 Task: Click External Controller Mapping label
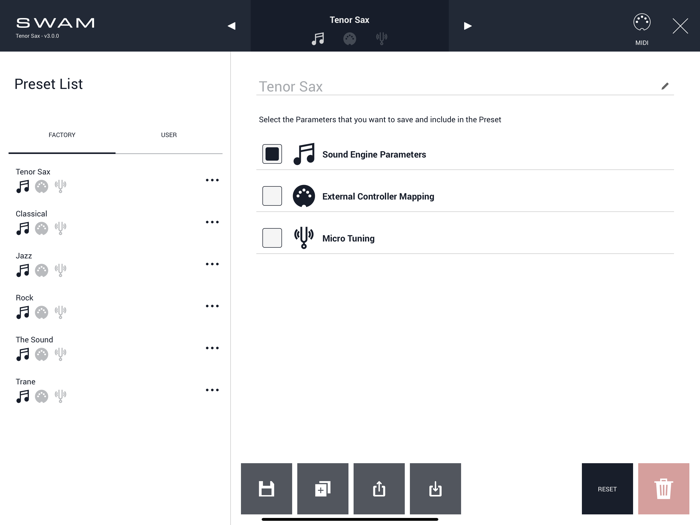coord(378,196)
